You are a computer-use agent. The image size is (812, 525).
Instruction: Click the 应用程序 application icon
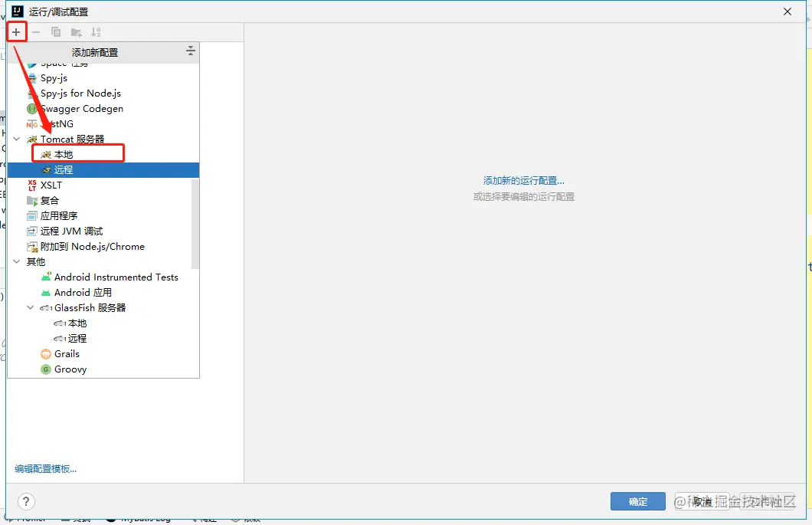(31, 216)
